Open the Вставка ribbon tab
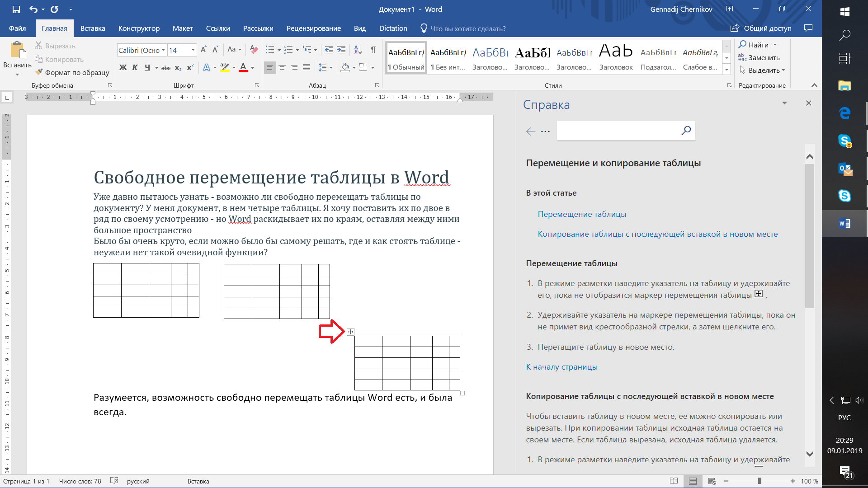The height and width of the screenshot is (488, 868). [92, 28]
